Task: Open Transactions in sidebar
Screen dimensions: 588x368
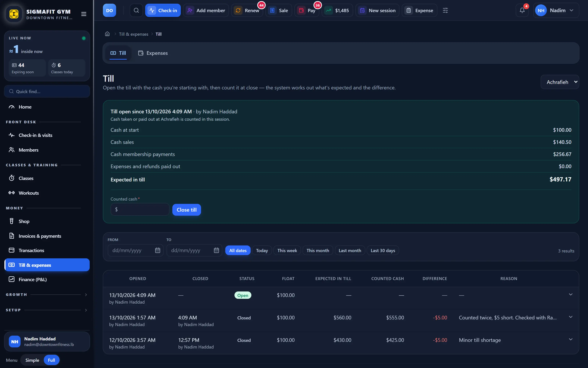Action: coord(47,250)
